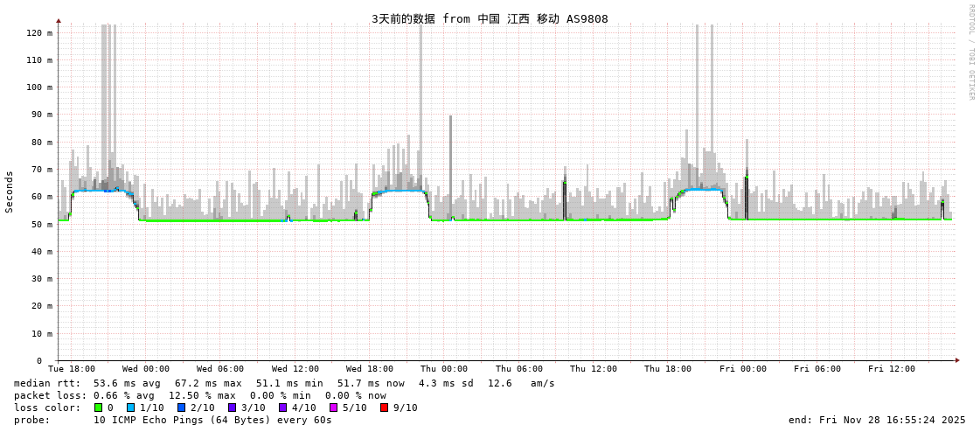Select the purple 3/10 loss swatch
This screenshot has height=432, width=980.
click(233, 408)
